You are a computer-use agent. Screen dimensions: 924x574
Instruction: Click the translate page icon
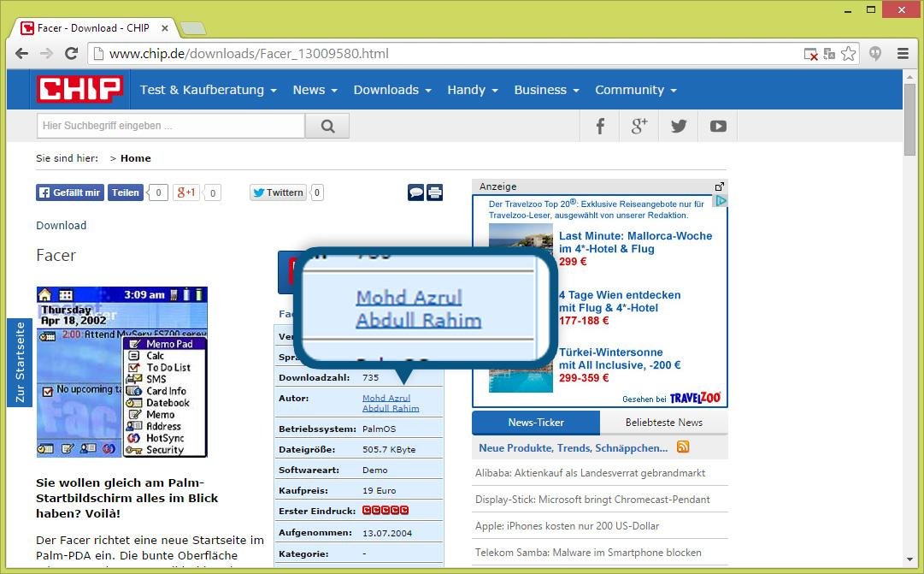click(829, 54)
